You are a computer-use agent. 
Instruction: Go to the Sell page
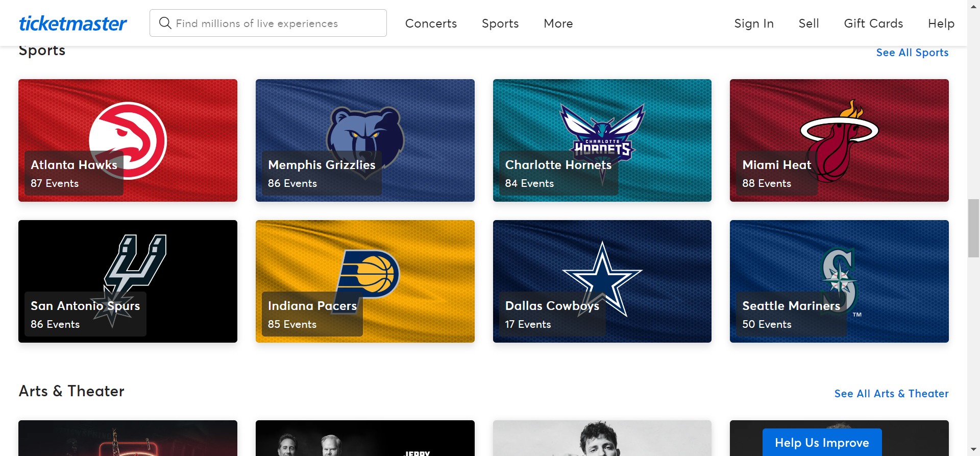(x=808, y=23)
